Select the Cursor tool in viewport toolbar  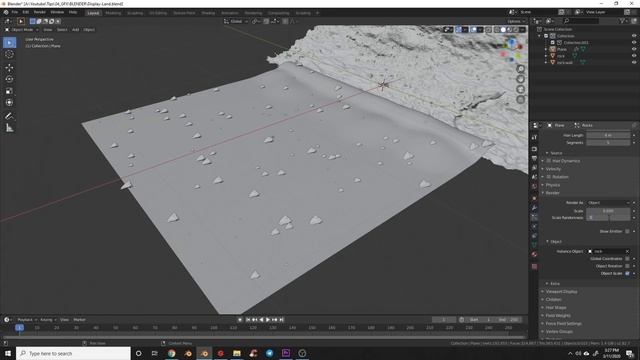pyautogui.click(x=9, y=54)
